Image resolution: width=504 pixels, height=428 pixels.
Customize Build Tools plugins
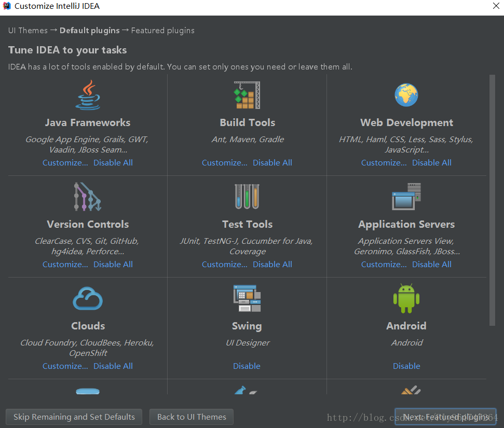pyautogui.click(x=225, y=162)
